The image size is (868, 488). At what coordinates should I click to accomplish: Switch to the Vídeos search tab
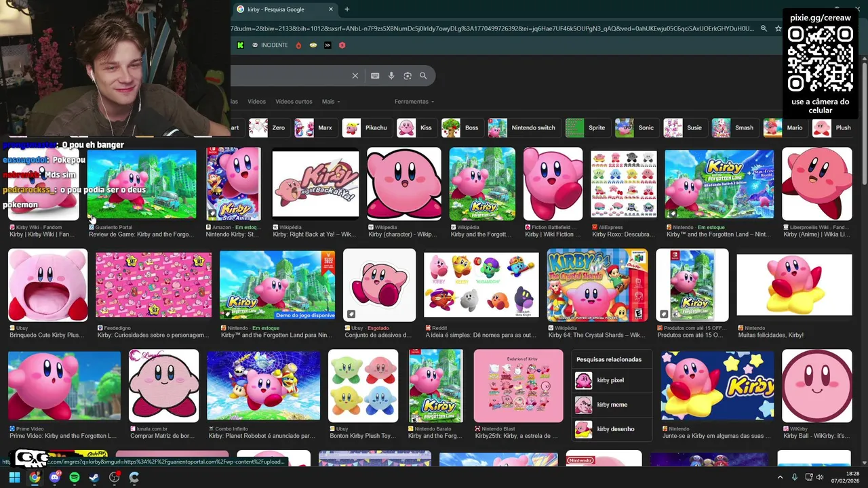click(257, 102)
